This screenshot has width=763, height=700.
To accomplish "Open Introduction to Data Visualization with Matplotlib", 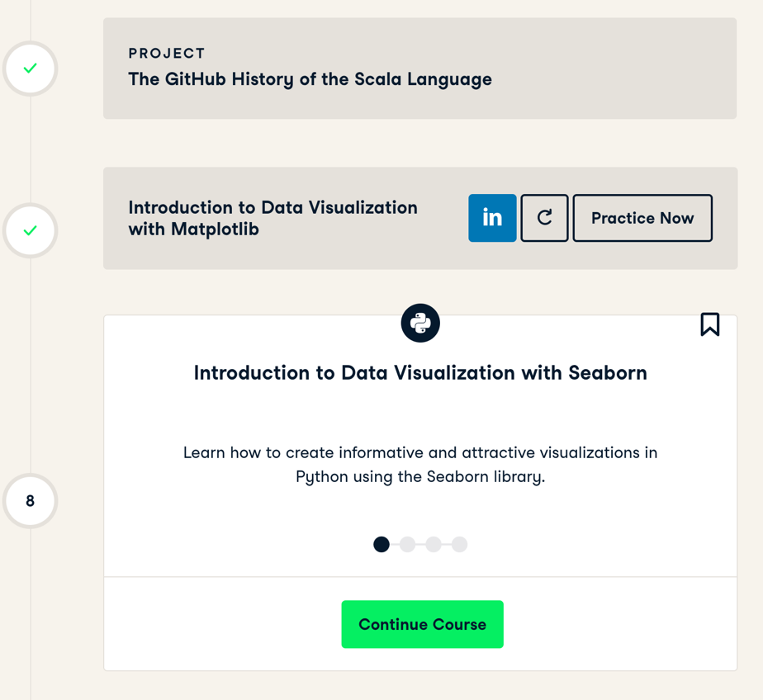I will coord(273,218).
